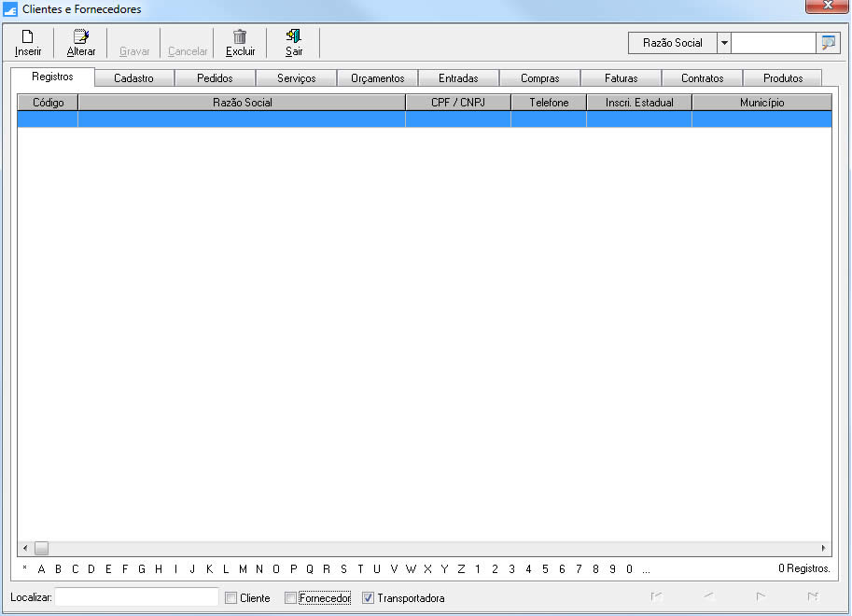Screen dimensions: 852x616
Task: Filter records by letter Z
Action: pyautogui.click(x=461, y=569)
